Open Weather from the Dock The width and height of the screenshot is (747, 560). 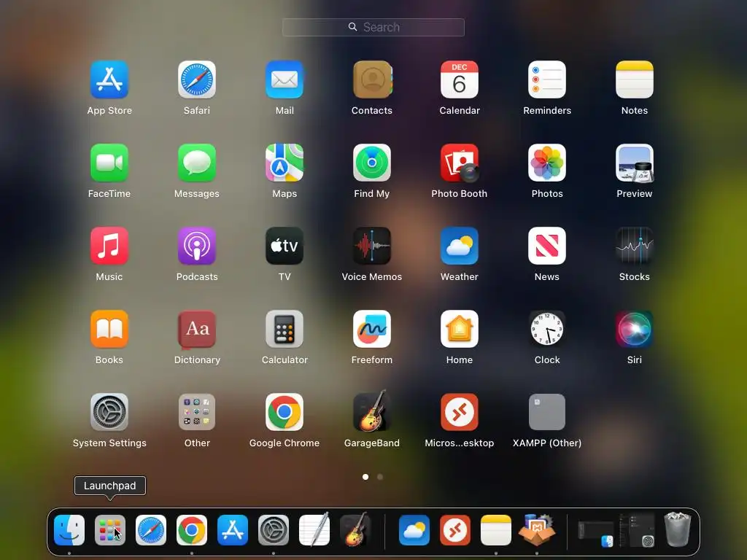click(x=414, y=530)
